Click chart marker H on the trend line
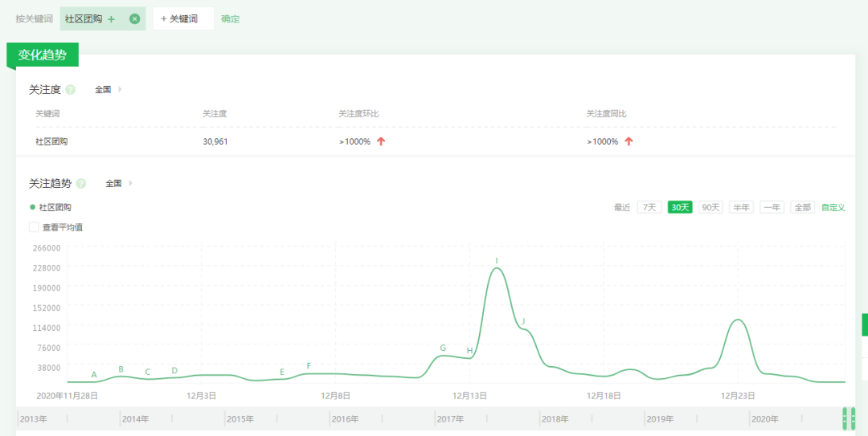Image resolution: width=868 pixels, height=436 pixels. click(469, 350)
